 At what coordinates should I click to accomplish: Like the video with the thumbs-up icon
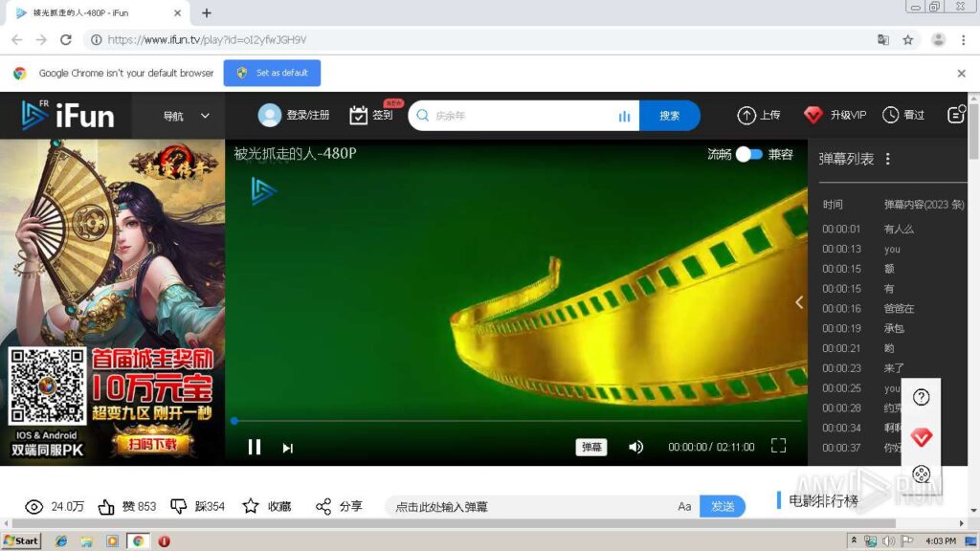(103, 506)
